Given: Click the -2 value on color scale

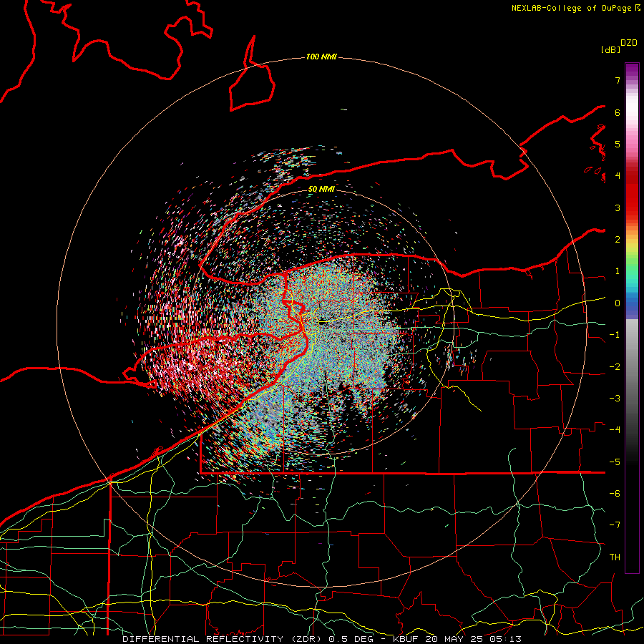Looking at the screenshot, I should click(x=615, y=367).
